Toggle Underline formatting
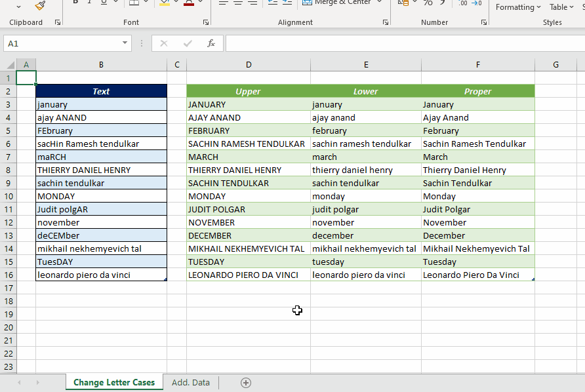This screenshot has height=392, width=585. [104, 2]
